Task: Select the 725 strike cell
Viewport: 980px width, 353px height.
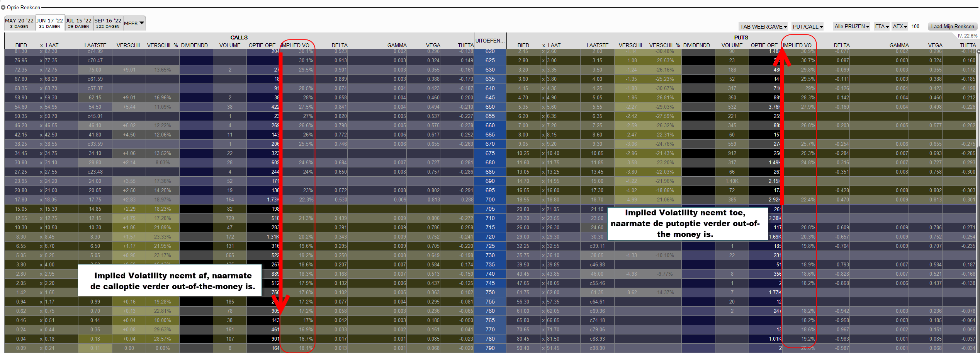Action: [x=490, y=246]
